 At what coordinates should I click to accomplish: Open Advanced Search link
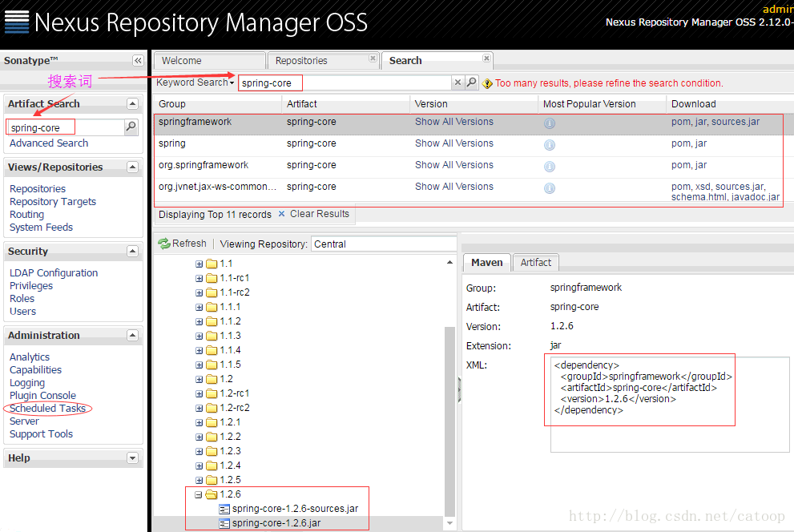click(x=49, y=143)
